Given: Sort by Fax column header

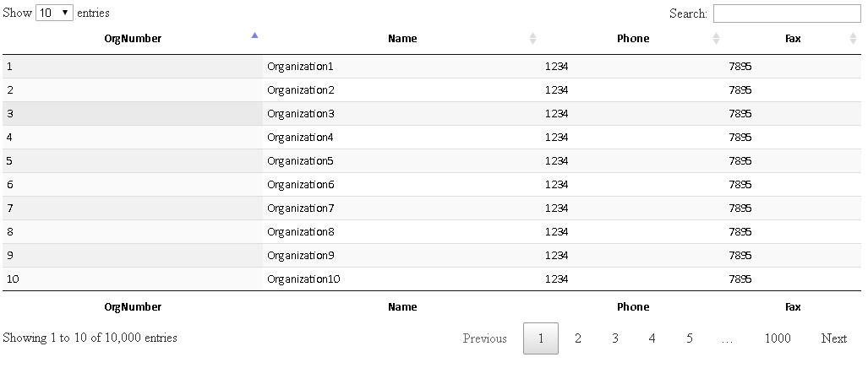Looking at the screenshot, I should click(x=793, y=38).
